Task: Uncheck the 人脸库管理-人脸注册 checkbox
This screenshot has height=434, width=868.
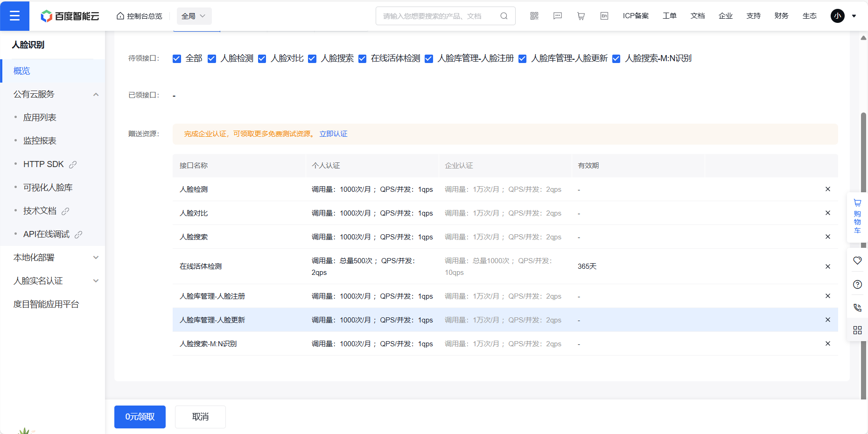Action: pyautogui.click(x=429, y=59)
